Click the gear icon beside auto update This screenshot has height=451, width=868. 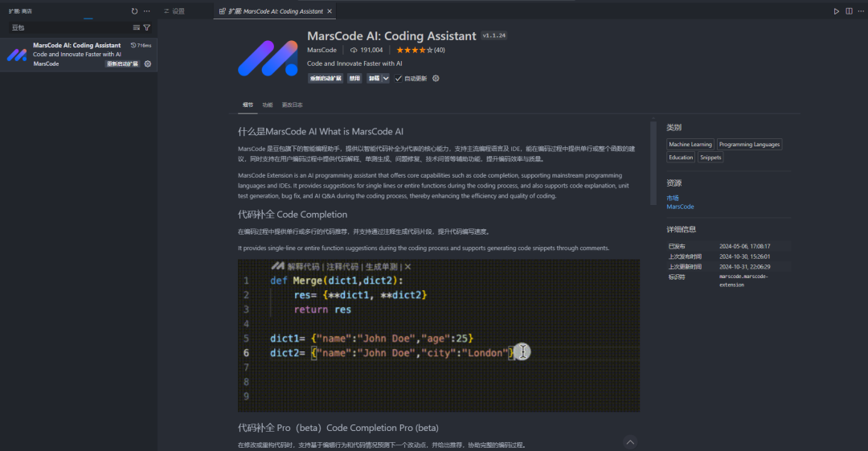[x=436, y=79]
